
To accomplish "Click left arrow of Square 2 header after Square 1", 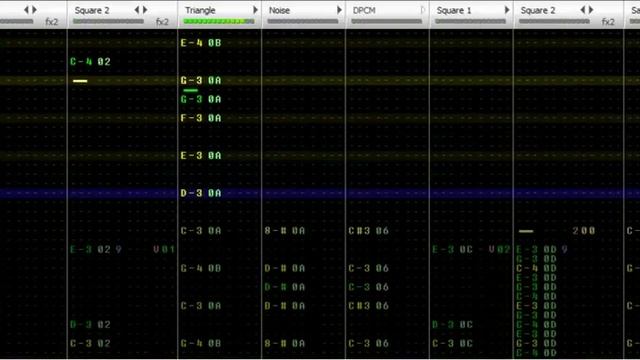I will (582, 10).
